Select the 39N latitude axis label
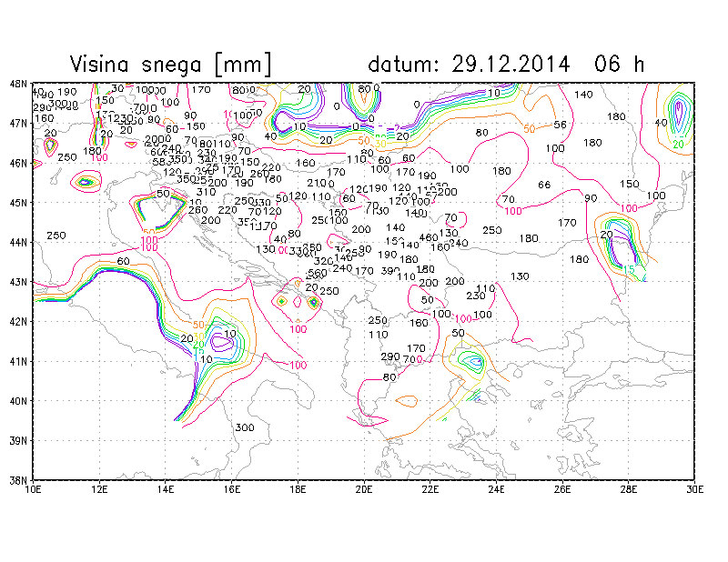728x562 pixels. (18, 440)
